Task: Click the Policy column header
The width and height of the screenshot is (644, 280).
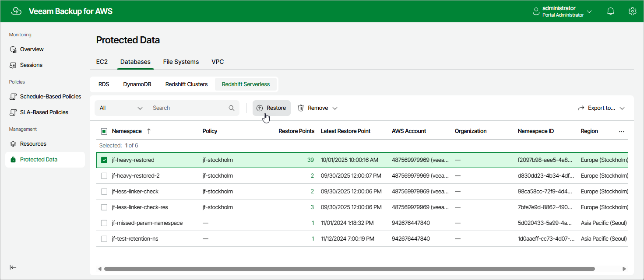Action: (x=210, y=131)
